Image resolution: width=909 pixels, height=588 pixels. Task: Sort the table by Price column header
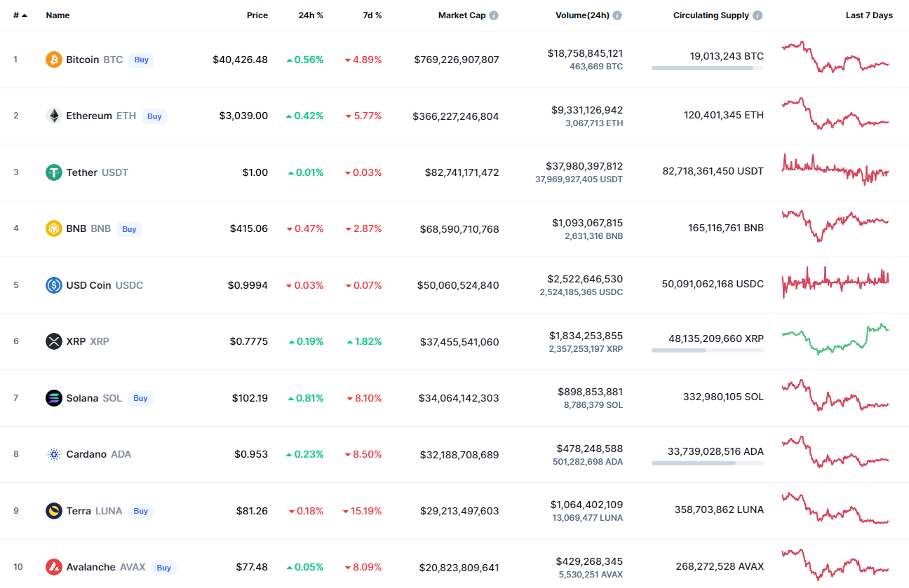(257, 15)
